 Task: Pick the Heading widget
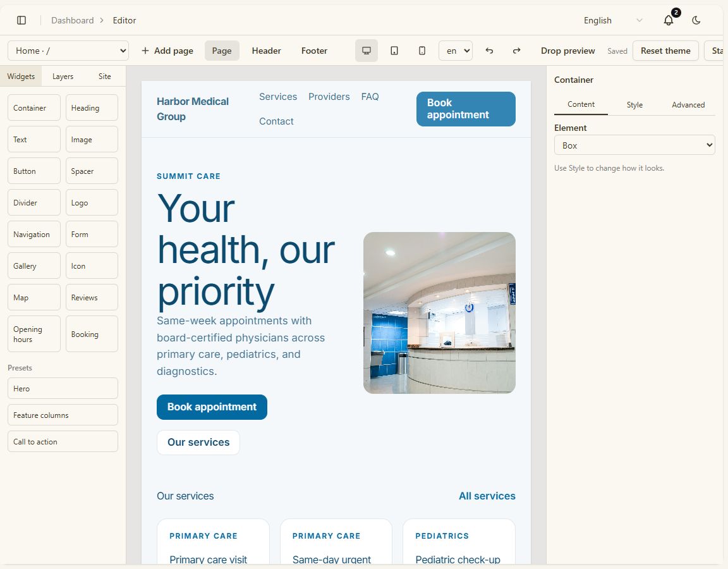point(92,107)
